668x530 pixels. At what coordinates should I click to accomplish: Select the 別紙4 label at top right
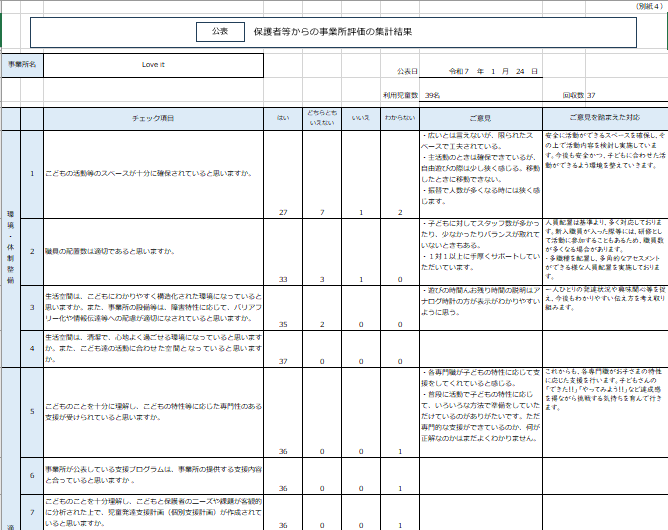[x=648, y=6]
